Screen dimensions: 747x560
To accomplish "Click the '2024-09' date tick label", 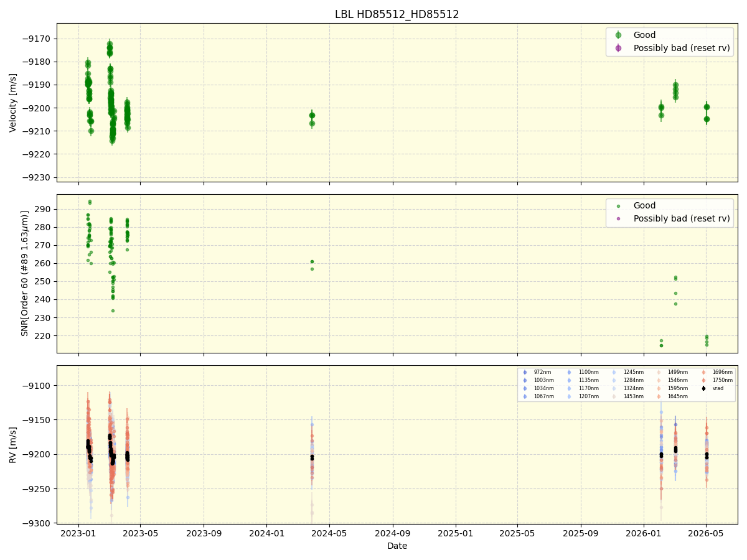I will 393,533.
